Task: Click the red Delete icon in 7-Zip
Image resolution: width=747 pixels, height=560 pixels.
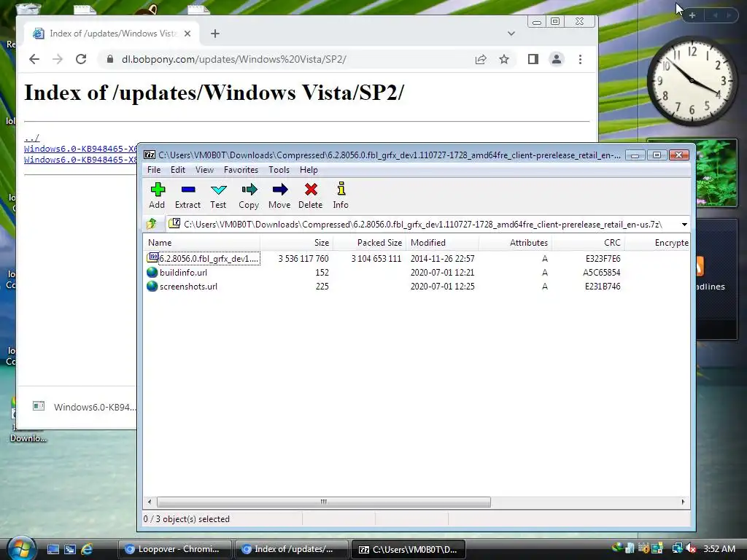Action: [x=311, y=195]
